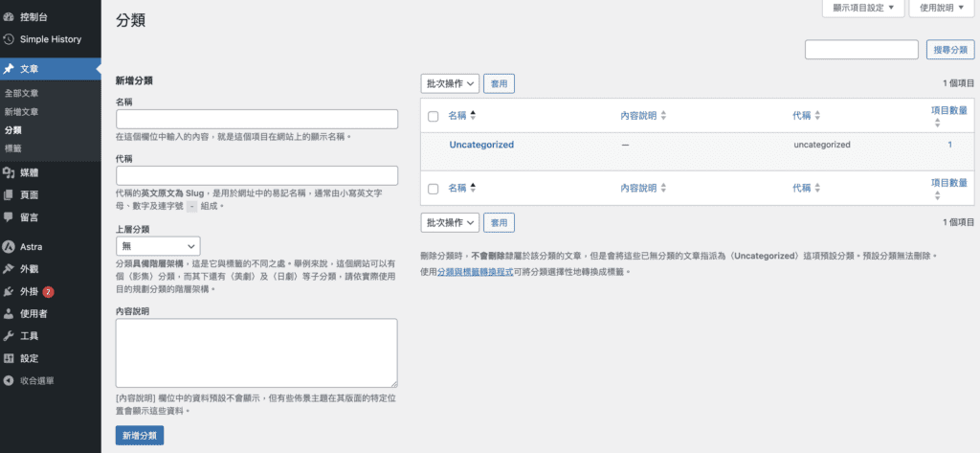
Task: Open the 媒體 menu label
Action: click(30, 172)
